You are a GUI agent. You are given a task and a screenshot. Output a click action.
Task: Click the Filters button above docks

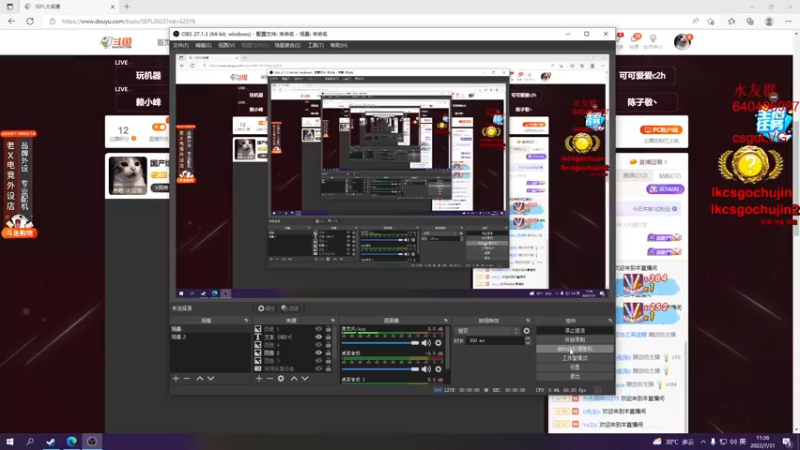pyautogui.click(x=290, y=308)
